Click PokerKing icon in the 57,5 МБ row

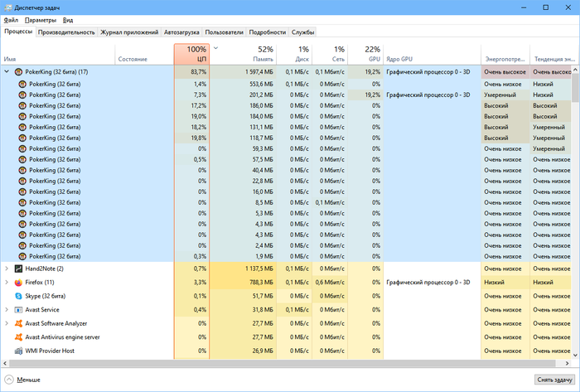[x=22, y=159]
